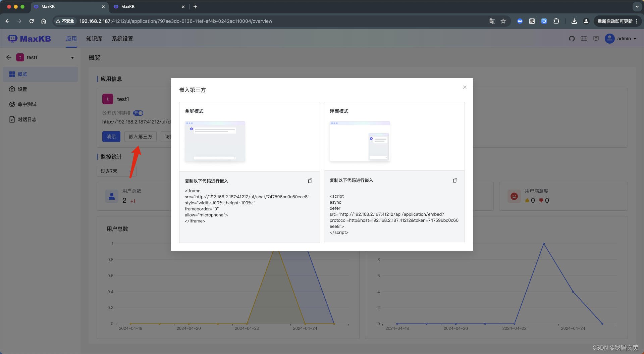Switch to the 应用 top tab
The height and width of the screenshot is (354, 644).
(x=71, y=39)
